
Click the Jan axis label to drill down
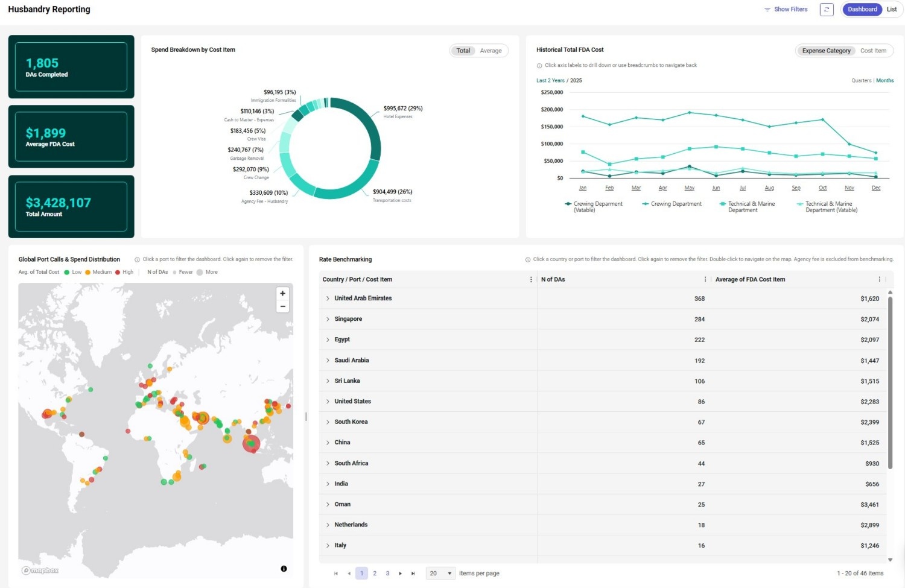point(582,188)
